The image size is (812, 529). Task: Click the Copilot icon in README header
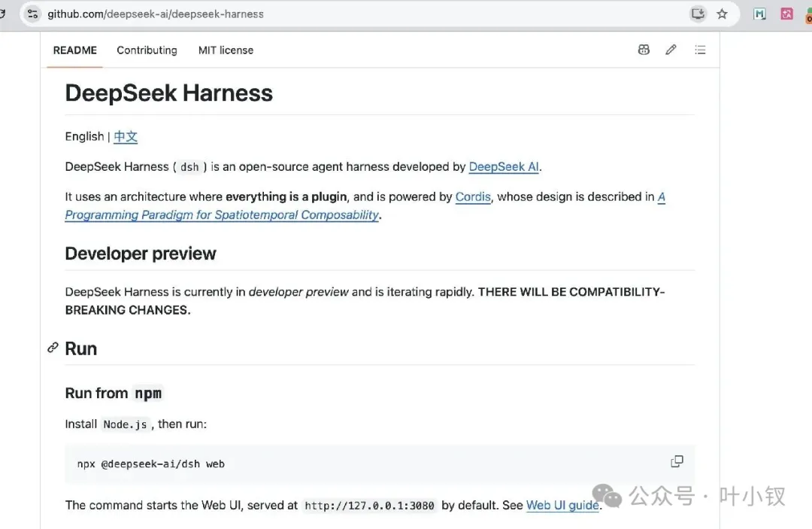[x=644, y=50]
